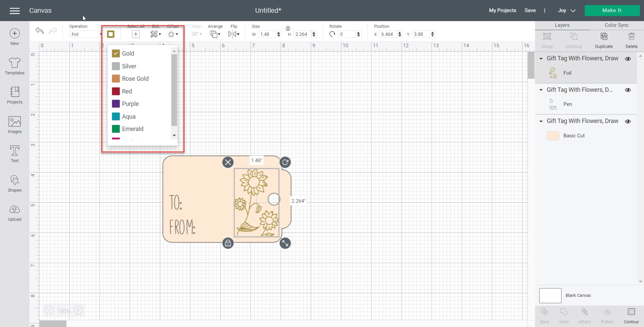Choose Rose Gold from the foil color list

point(135,79)
